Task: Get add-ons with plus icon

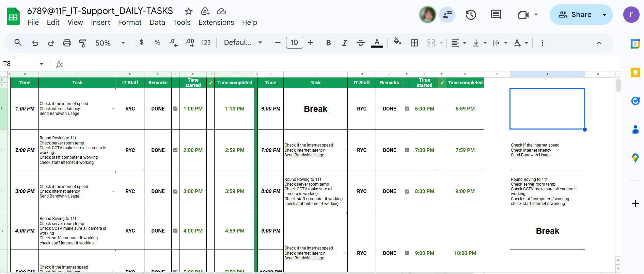Action: pyautogui.click(x=635, y=203)
